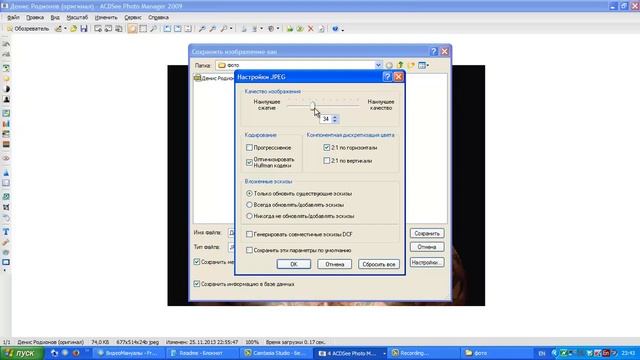Click the Back navigation icon in Save dialog
640x360 pixels.
click(x=389, y=65)
